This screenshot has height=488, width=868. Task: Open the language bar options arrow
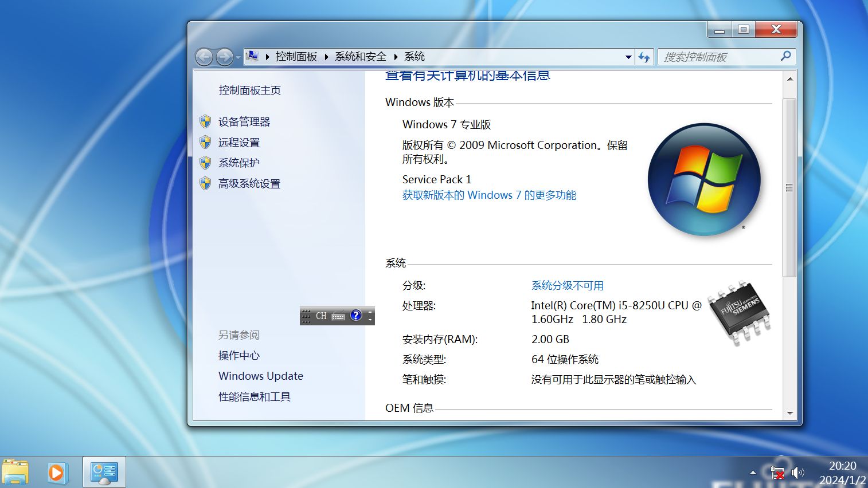370,320
